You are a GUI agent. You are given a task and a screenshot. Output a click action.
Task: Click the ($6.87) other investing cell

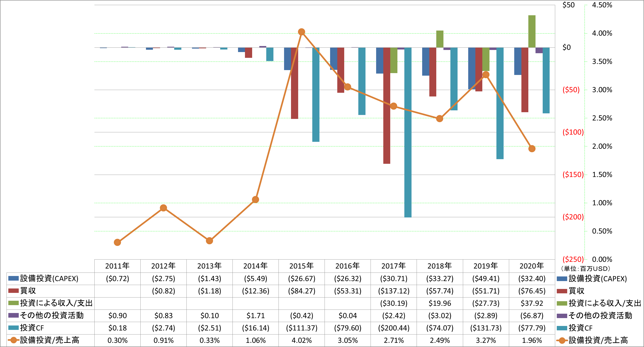click(532, 316)
